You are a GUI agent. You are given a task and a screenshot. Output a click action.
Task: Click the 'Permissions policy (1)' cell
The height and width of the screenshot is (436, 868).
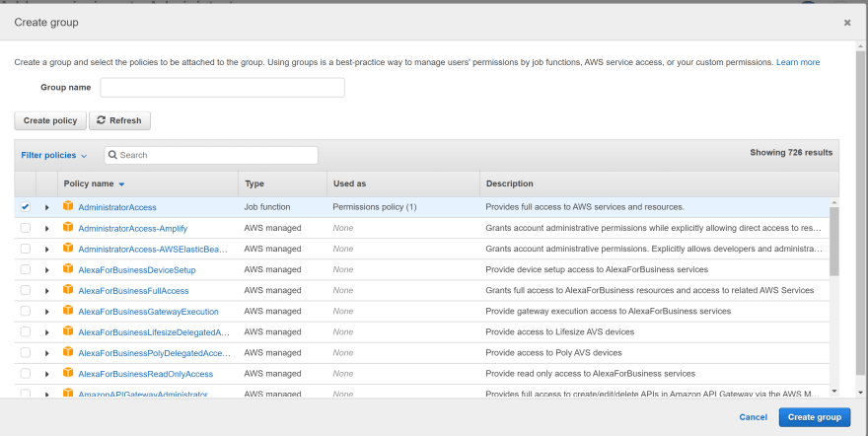click(x=375, y=207)
